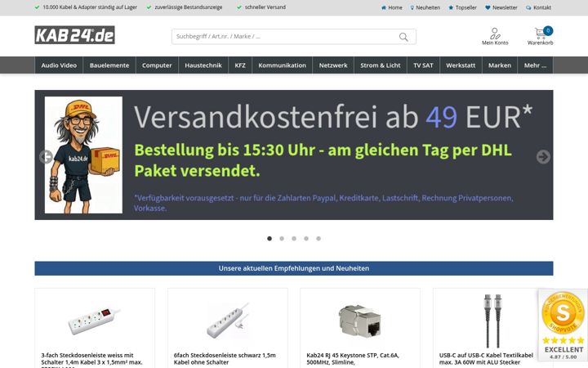Go to next banner slide arrow
The image size is (588, 368).
(543, 156)
